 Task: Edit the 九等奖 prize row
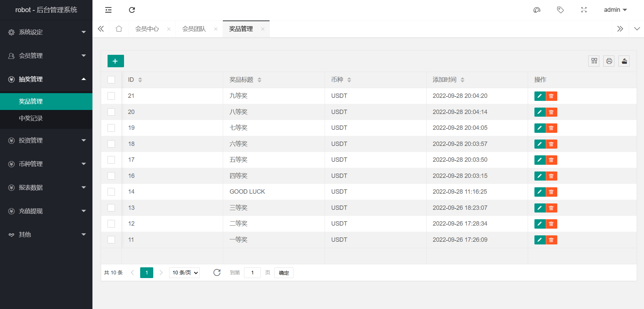point(540,96)
